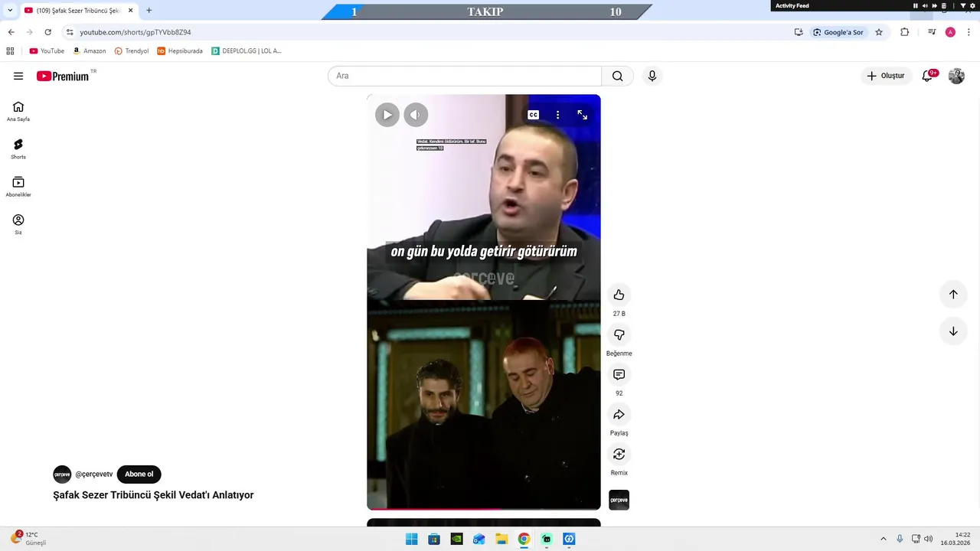The image size is (980, 551).
Task: Open DEEPLOL.GG bookmark
Action: click(x=247, y=51)
